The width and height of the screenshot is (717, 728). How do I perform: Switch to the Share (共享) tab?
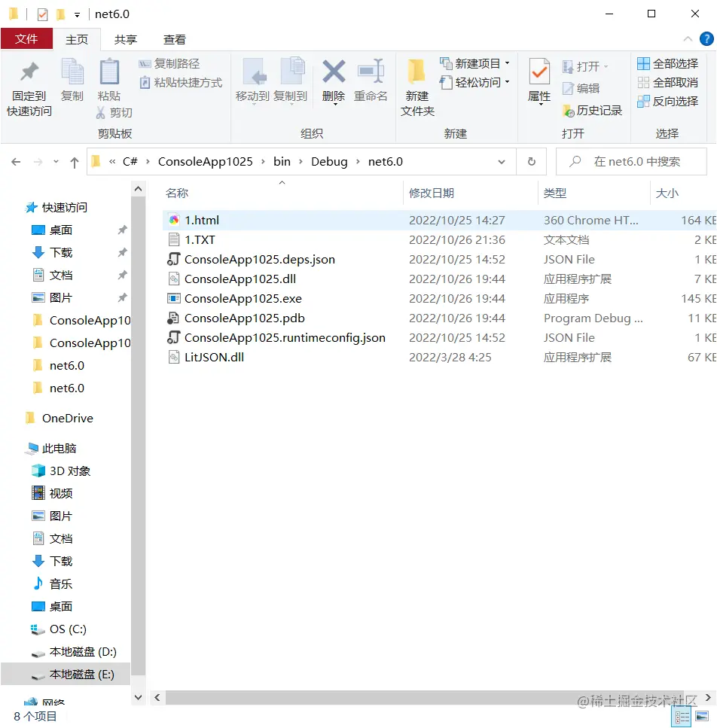(126, 39)
